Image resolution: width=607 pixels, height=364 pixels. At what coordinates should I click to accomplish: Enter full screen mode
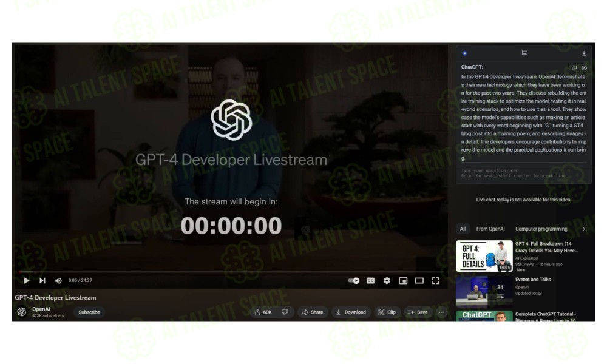coord(435,280)
